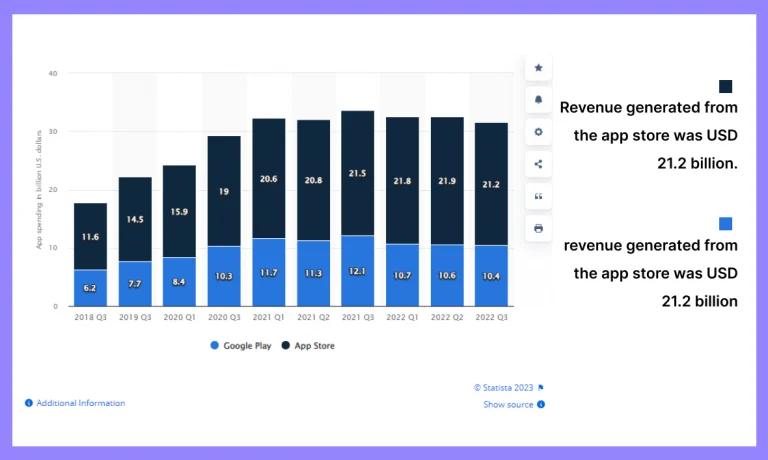Click the 2021 Q2 axis label
The height and width of the screenshot is (460, 768).
313,317
